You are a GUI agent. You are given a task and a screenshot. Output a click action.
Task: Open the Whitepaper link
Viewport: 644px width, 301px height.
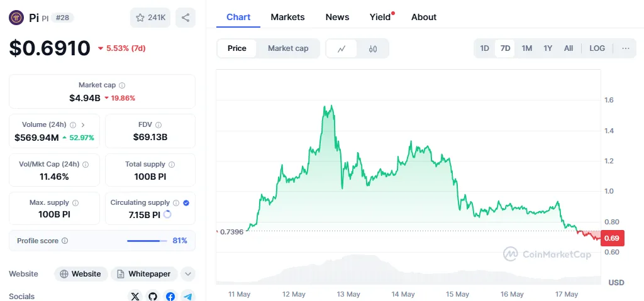tap(143, 274)
